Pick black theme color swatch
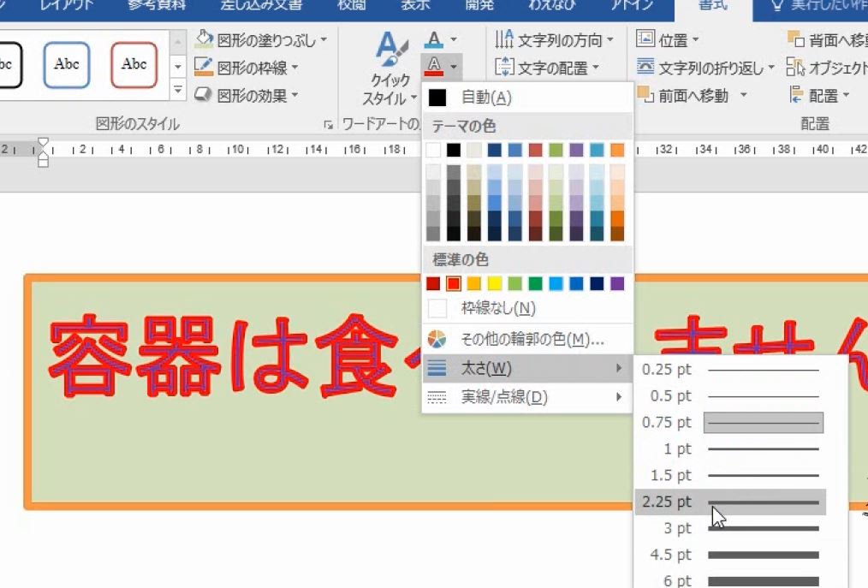Screen dimensions: 868x588 tap(454, 150)
